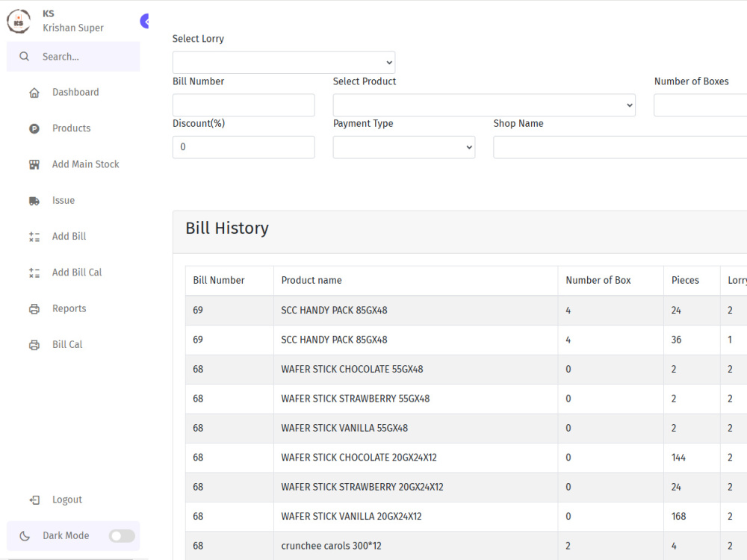This screenshot has width=747, height=560.
Task: Click the Logout door icon
Action: (34, 500)
